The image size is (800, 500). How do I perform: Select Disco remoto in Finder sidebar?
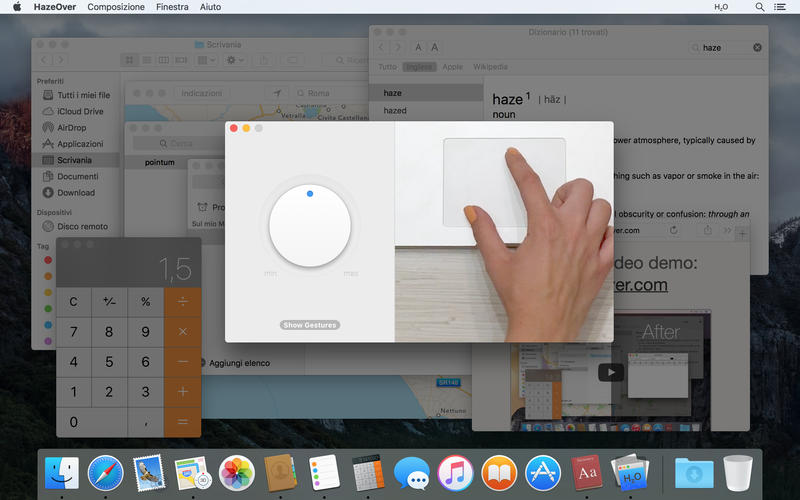(75, 226)
